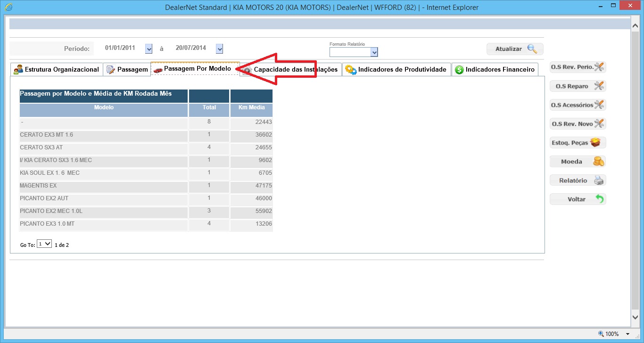Click the zoom magnifier icon in status bar

[x=601, y=334]
